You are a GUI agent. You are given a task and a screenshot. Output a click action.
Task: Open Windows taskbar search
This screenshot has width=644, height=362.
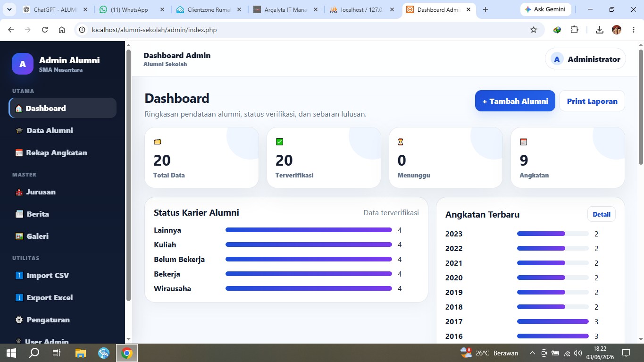click(x=34, y=353)
